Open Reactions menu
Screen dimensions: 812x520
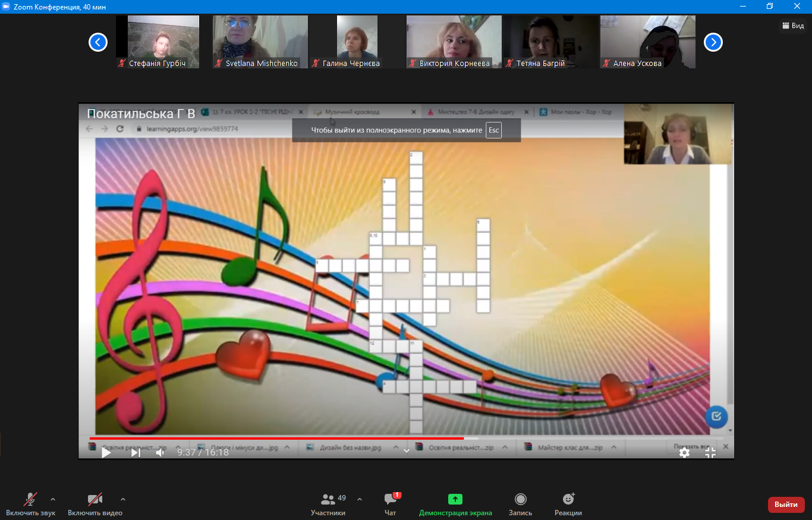[568, 504]
